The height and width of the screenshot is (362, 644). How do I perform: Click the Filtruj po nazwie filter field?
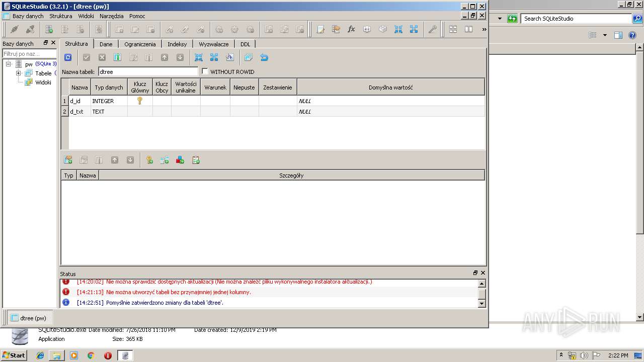coord(30,53)
